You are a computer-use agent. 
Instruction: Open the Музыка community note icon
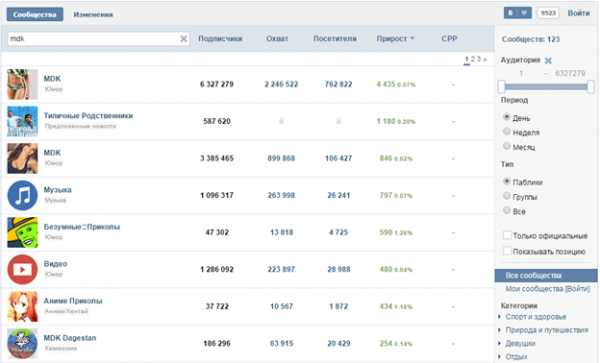tap(22, 195)
